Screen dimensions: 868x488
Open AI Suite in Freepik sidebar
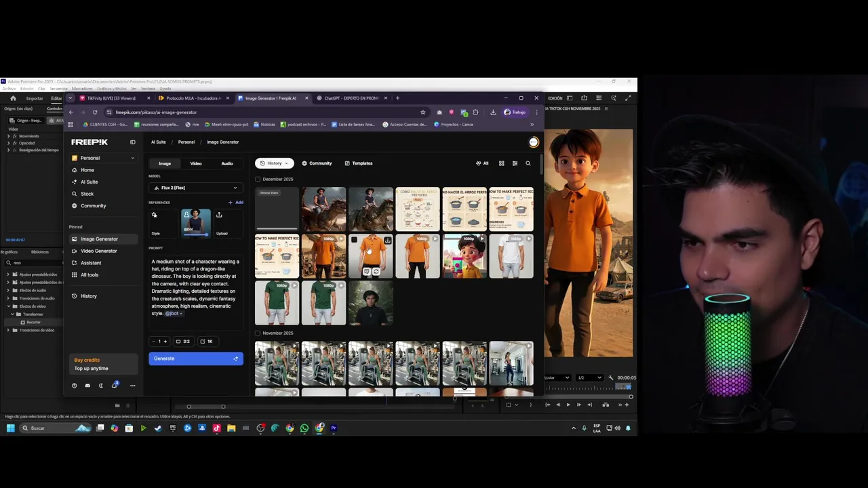[x=89, y=182]
